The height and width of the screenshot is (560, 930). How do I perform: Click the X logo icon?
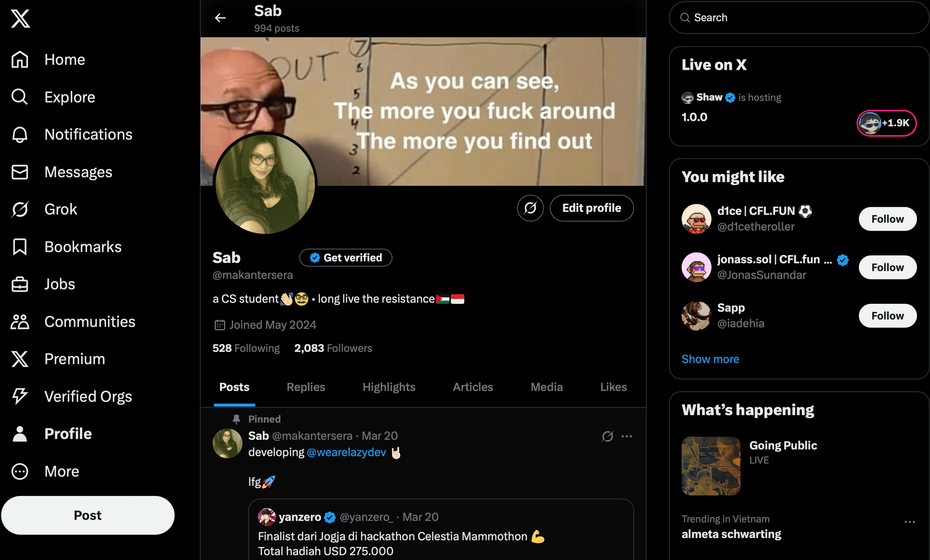pyautogui.click(x=20, y=19)
